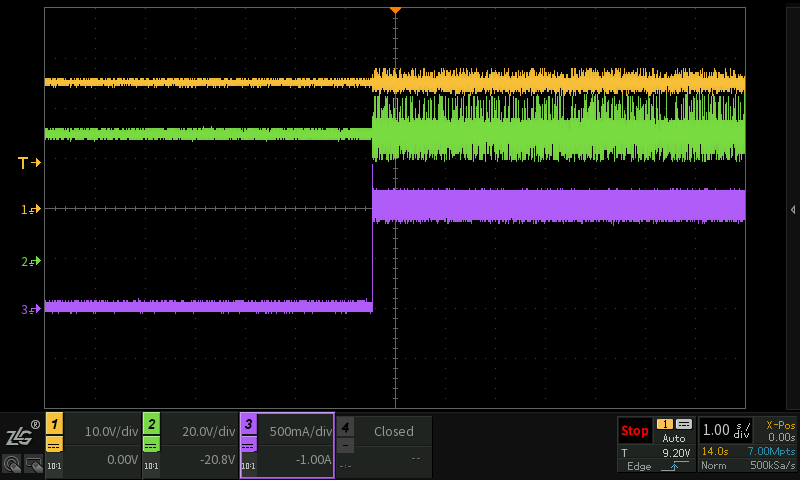
Task: Enable the closed channel 4 badge
Action: (345, 426)
